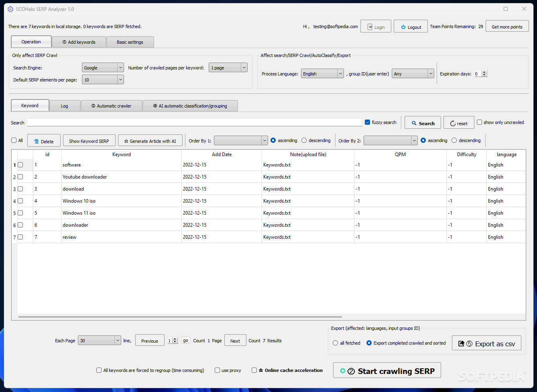
Task: Tick the checkbox for Youtube downloader row
Action: pos(20,177)
